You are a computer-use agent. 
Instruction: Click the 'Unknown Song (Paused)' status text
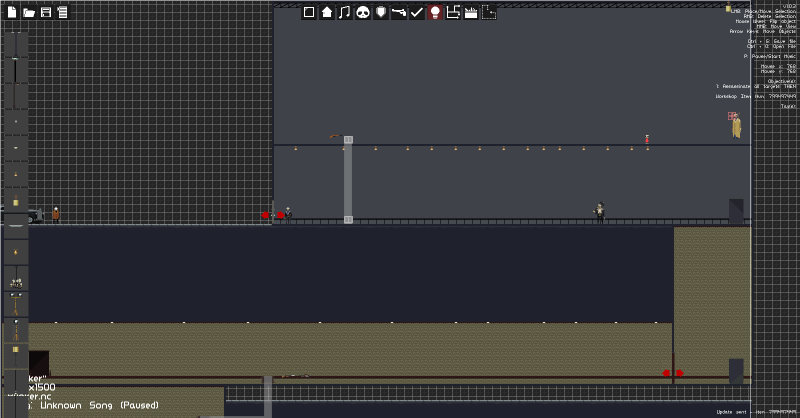99,405
